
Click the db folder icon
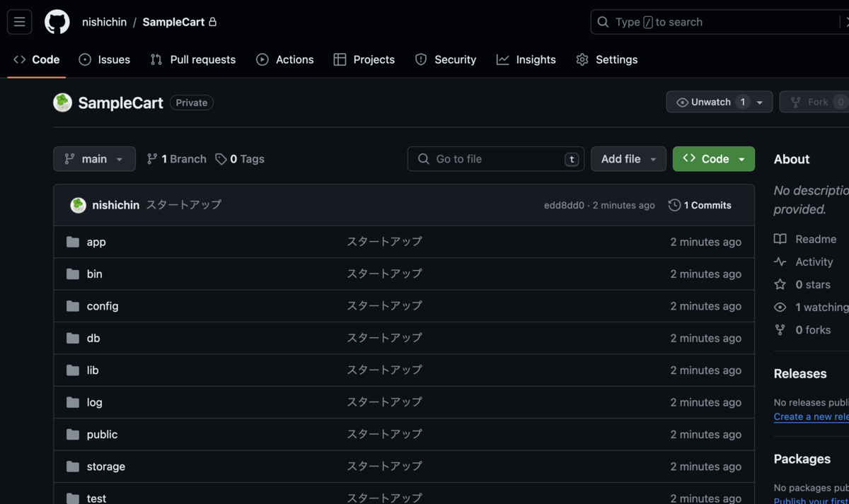pyautogui.click(x=73, y=338)
